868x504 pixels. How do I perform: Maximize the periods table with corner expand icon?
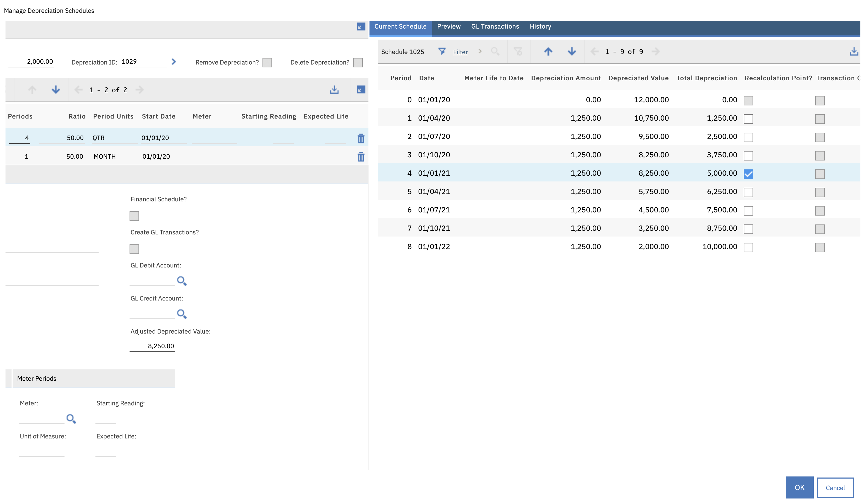[361, 90]
